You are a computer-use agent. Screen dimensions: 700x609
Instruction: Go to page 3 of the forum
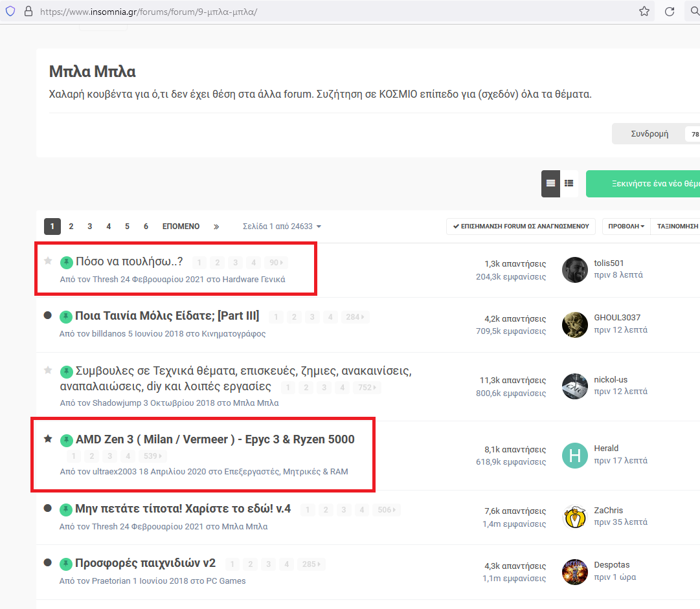[90, 227]
